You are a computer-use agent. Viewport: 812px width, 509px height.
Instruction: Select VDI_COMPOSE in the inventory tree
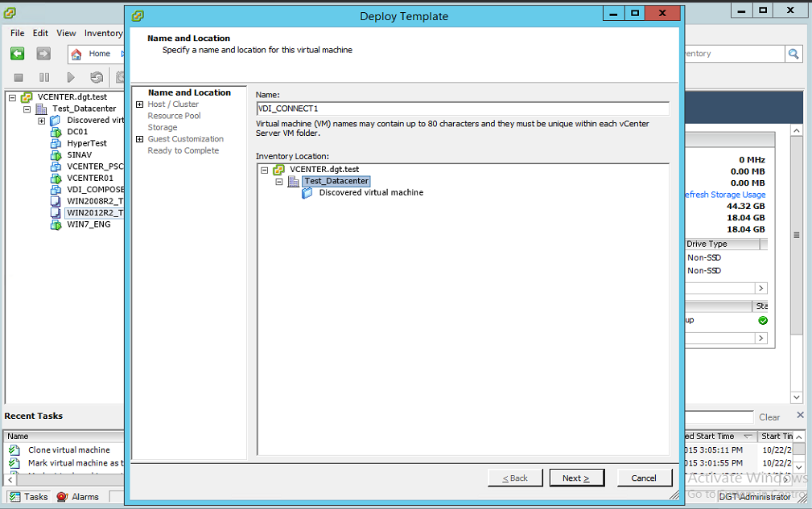coord(95,190)
